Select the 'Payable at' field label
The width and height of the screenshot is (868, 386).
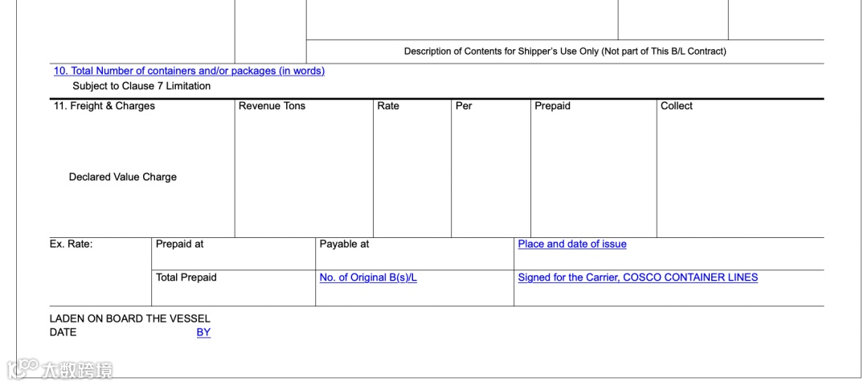click(x=344, y=244)
